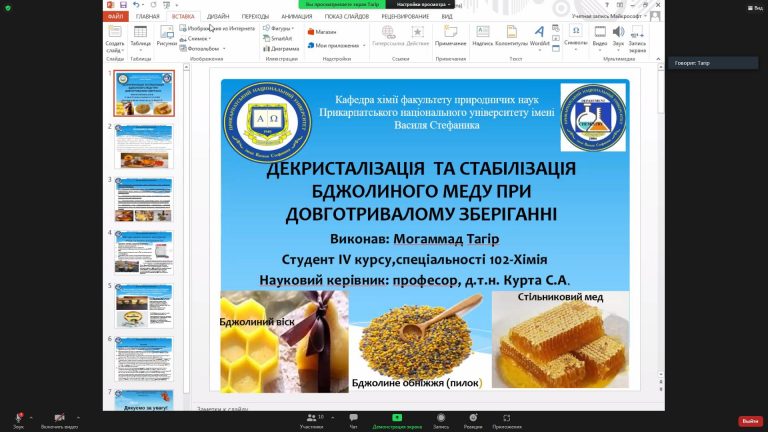768x432 pixels.
Task: Expand Zoom video options arrow
Action: (x=78, y=418)
